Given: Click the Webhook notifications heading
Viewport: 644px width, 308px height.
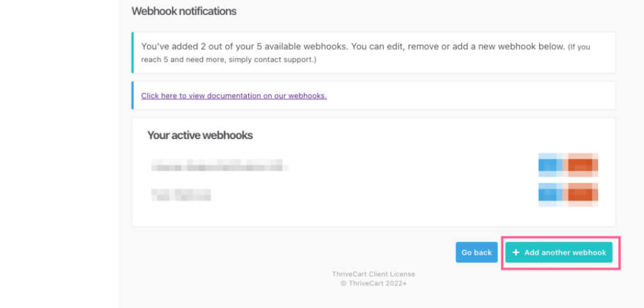Looking at the screenshot, I should pyautogui.click(x=184, y=11).
